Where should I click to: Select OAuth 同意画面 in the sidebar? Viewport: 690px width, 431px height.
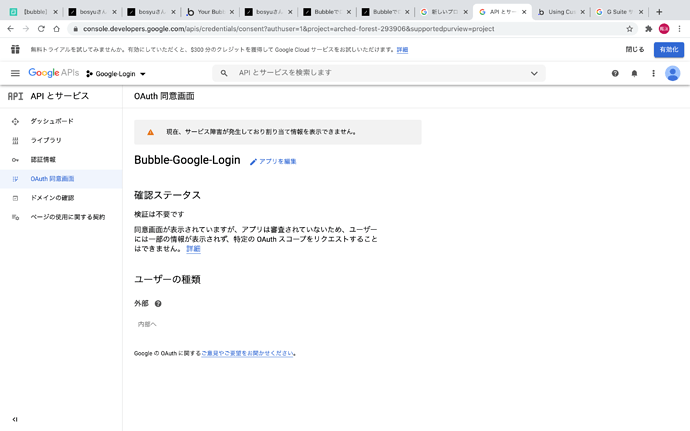[x=61, y=179]
